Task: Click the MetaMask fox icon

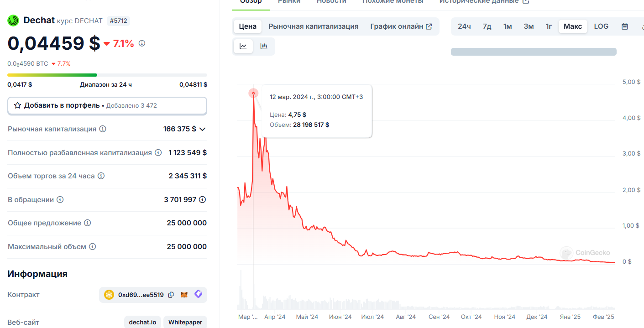Action: pos(184,295)
